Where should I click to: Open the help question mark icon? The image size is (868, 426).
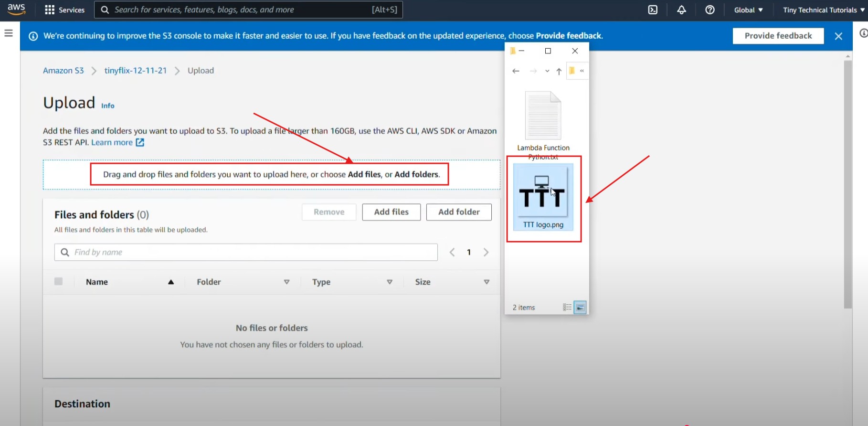[x=710, y=10]
